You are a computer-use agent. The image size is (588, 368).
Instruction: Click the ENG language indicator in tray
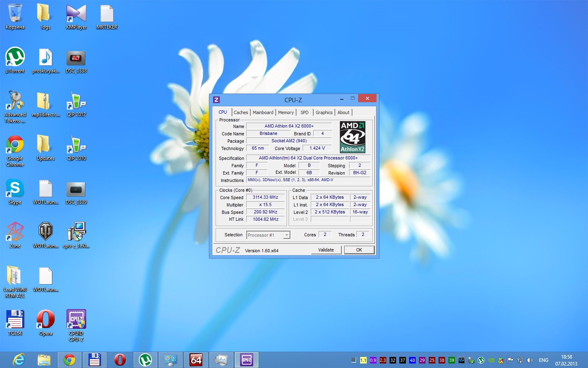[543, 360]
